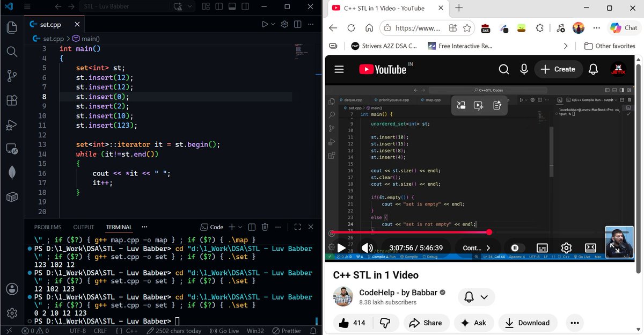
Task: Open the editor More Actions ellipsis
Action: 310,24
